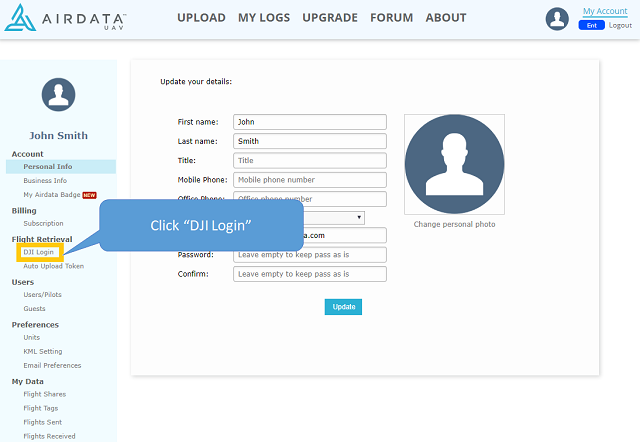Open Flights Sent page
Screen dimensions: 640x442
coord(42,422)
